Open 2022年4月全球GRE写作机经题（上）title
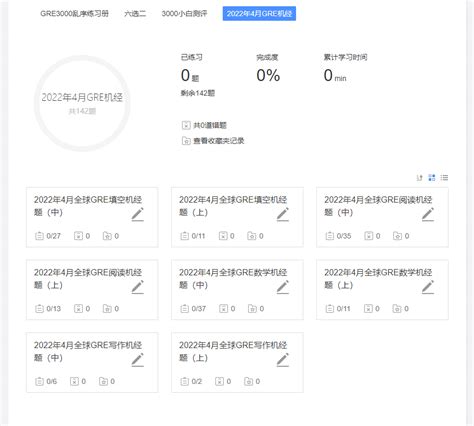The image size is (474, 426). pos(233,351)
